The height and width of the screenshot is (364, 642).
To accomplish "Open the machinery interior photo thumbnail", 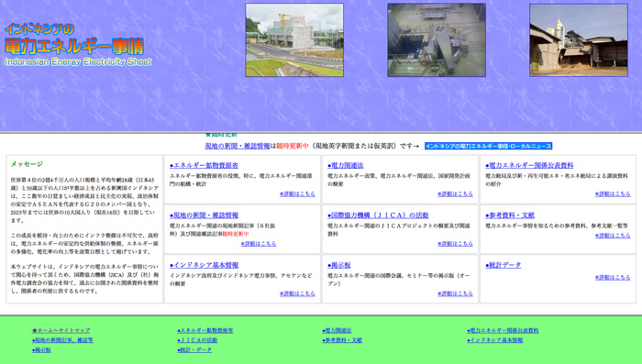I will tap(437, 40).
